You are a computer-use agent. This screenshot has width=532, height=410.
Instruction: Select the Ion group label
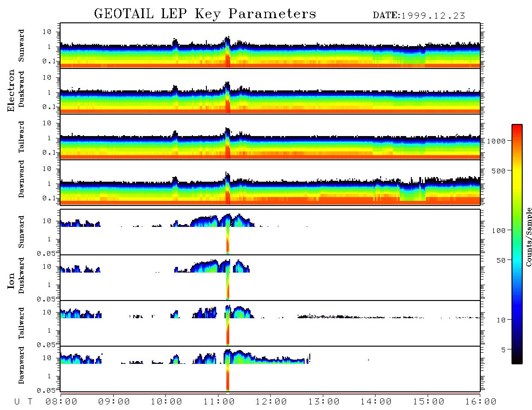coord(11,280)
